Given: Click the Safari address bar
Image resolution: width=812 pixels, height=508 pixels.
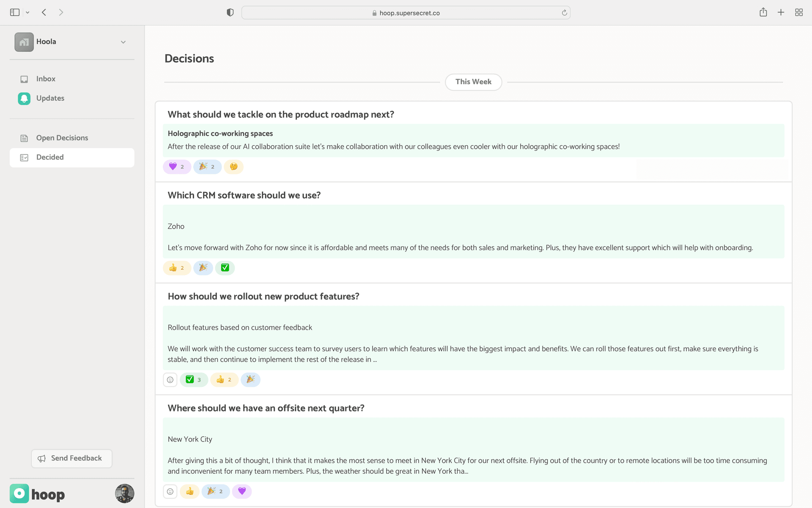Looking at the screenshot, I should pos(406,13).
